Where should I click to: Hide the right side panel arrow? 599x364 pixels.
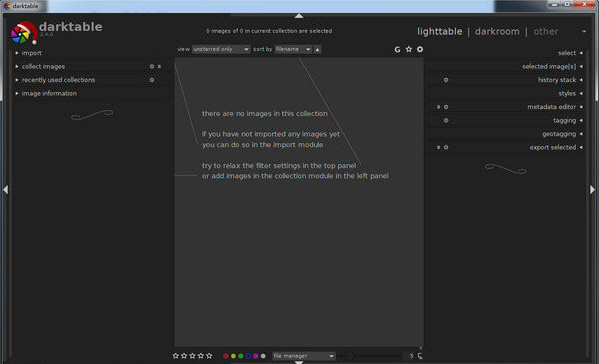click(x=592, y=189)
